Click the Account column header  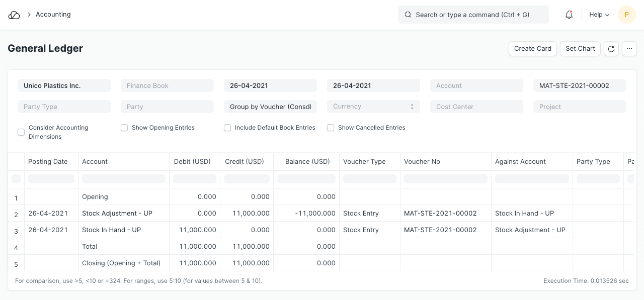95,162
